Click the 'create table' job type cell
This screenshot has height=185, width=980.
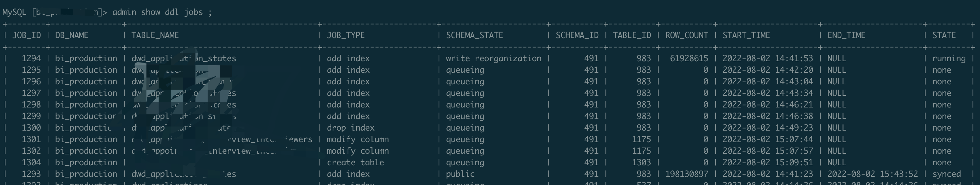coord(355,163)
